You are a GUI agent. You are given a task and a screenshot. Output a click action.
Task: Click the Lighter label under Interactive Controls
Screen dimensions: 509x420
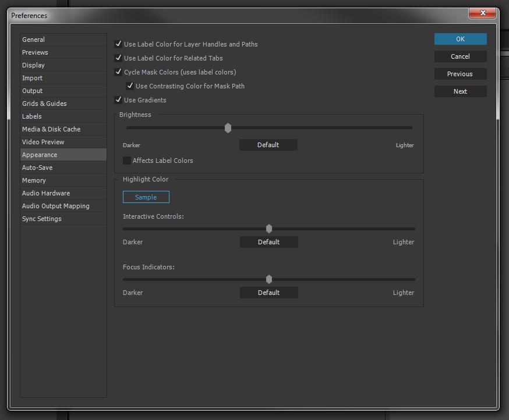click(x=404, y=242)
